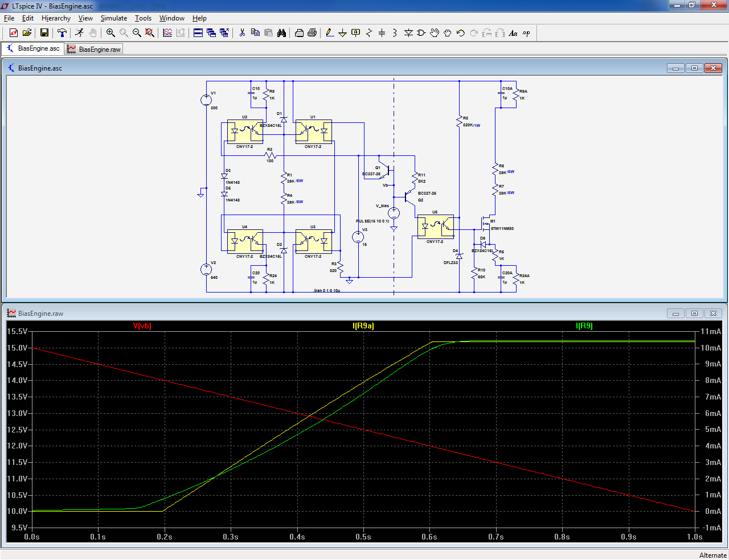This screenshot has width=729, height=560.
Task: Add text with the Aa icon
Action: pyautogui.click(x=513, y=33)
